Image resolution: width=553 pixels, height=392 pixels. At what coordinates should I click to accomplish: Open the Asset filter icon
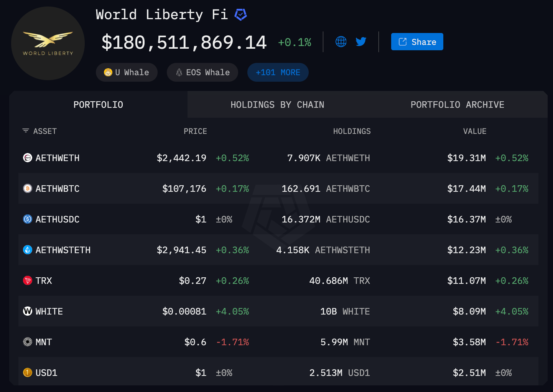[x=26, y=131]
